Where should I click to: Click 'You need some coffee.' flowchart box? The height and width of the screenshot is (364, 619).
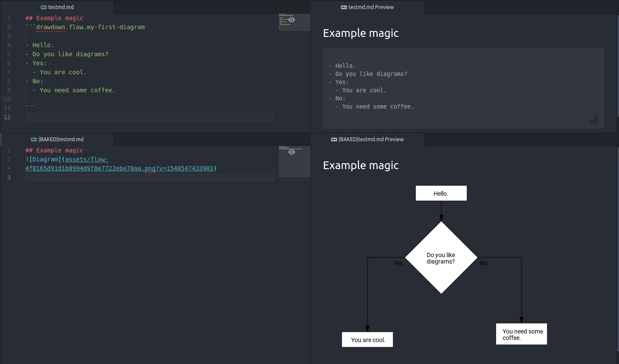(x=522, y=334)
